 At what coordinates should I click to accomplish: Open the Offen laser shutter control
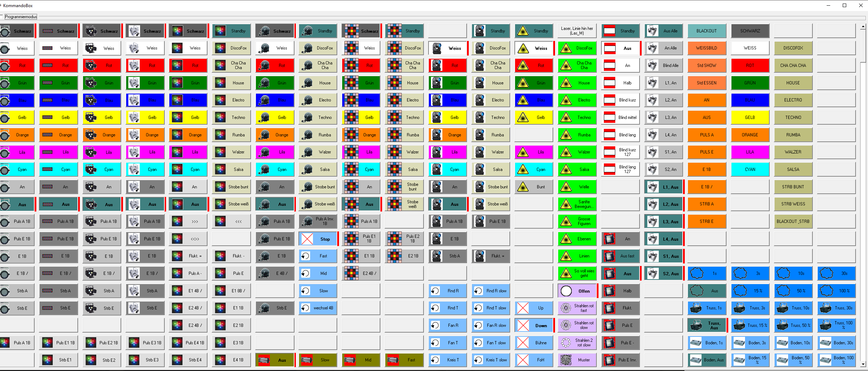(x=577, y=291)
